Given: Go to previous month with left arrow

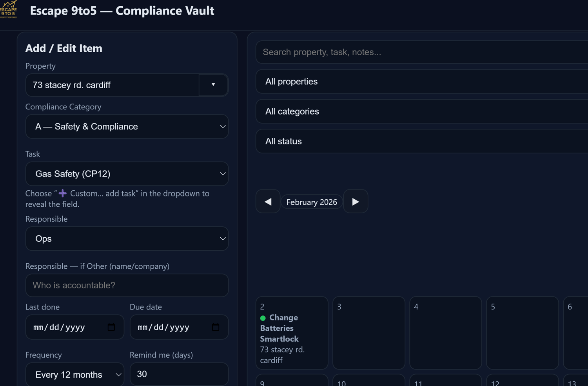Looking at the screenshot, I should click(x=268, y=202).
